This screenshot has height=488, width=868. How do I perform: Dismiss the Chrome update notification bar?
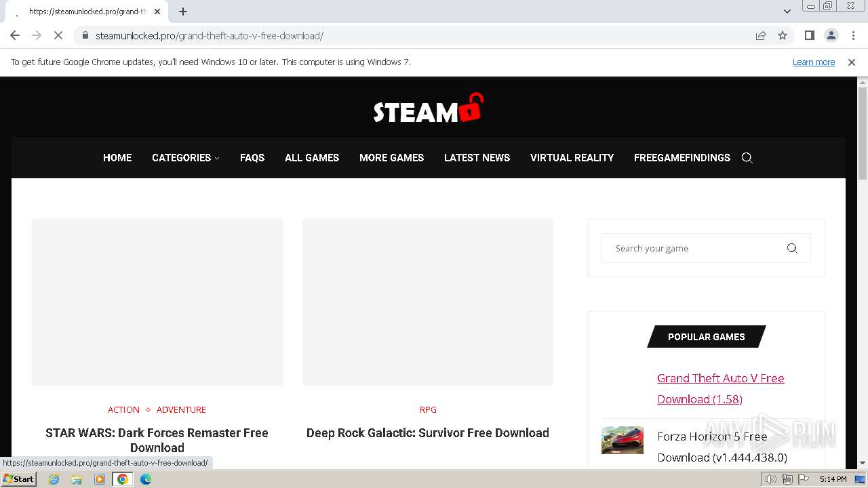(x=852, y=62)
